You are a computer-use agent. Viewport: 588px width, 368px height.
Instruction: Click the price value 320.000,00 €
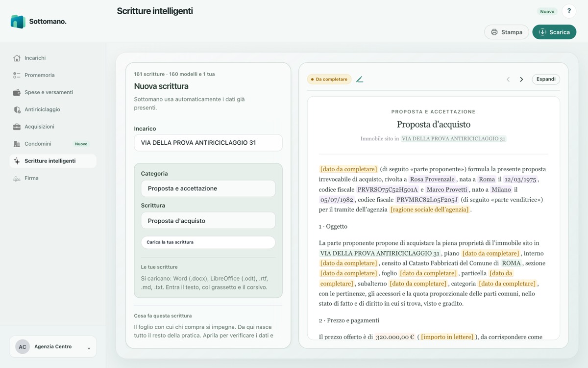tap(395, 337)
